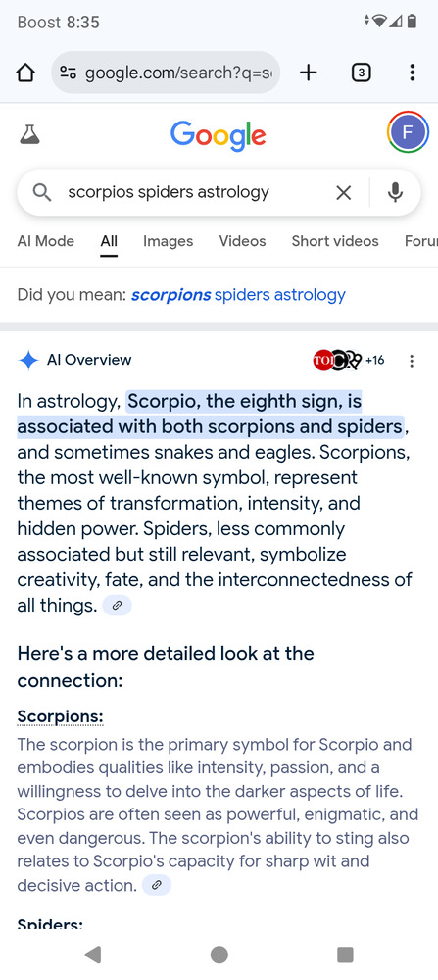Image resolution: width=438 pixels, height=980 pixels.
Task: Open Google account profile avatar
Action: (x=408, y=132)
